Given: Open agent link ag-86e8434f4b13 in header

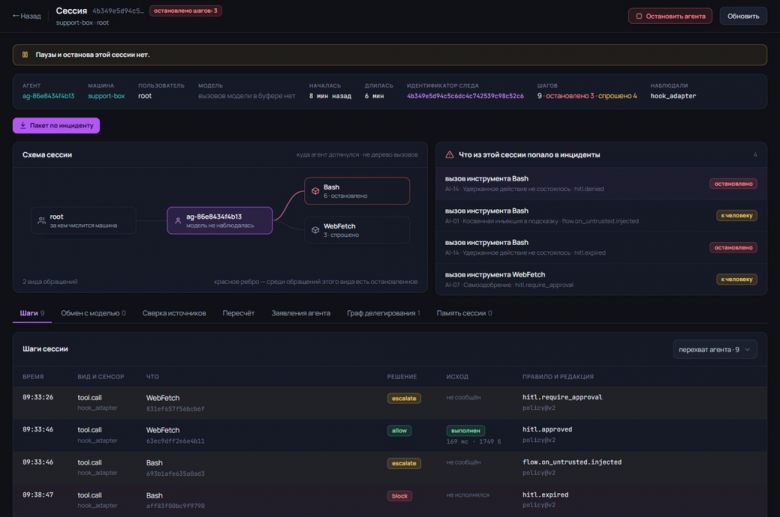Looking at the screenshot, I should (48, 96).
